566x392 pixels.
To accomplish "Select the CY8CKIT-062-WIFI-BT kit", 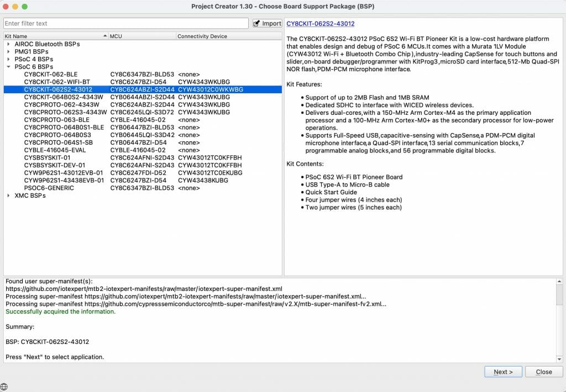I will point(57,82).
